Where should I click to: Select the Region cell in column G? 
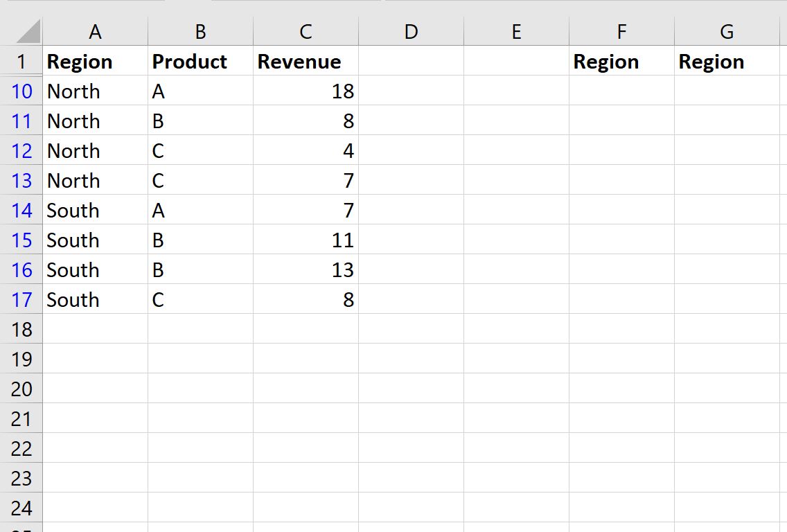click(727, 61)
